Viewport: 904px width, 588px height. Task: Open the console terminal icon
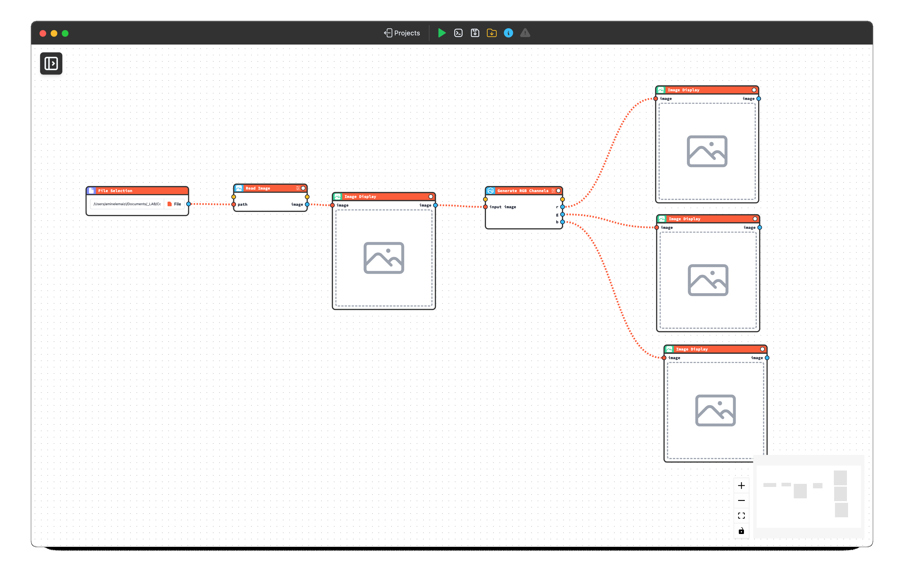tap(458, 33)
